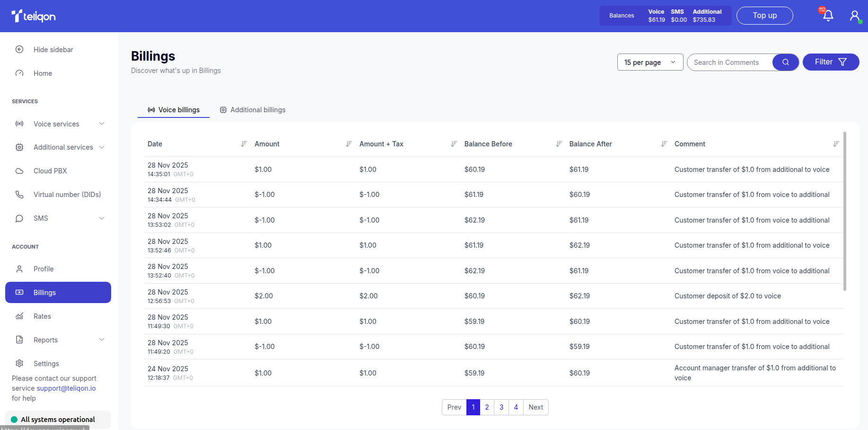Image resolution: width=868 pixels, height=430 pixels.
Task: Open the user account icon
Action: (x=854, y=16)
